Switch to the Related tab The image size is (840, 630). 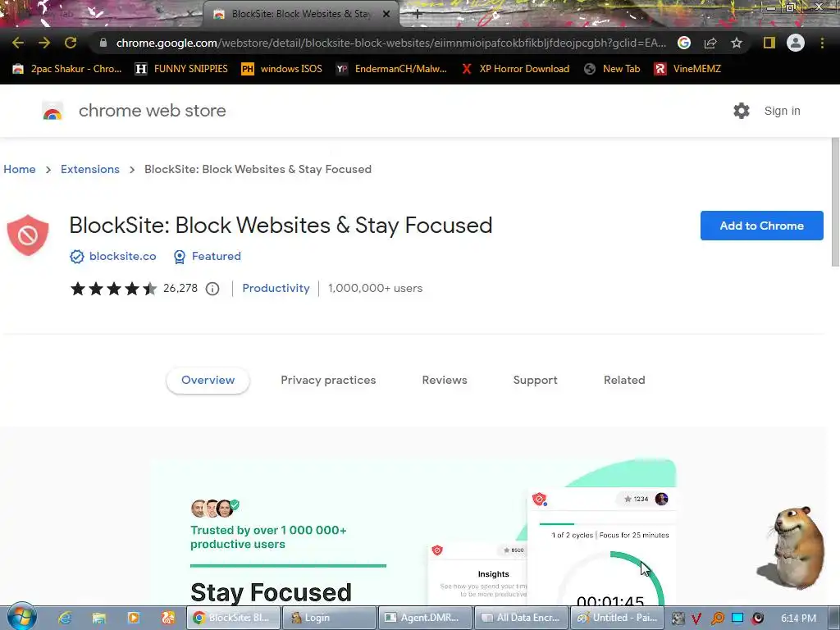(x=624, y=381)
